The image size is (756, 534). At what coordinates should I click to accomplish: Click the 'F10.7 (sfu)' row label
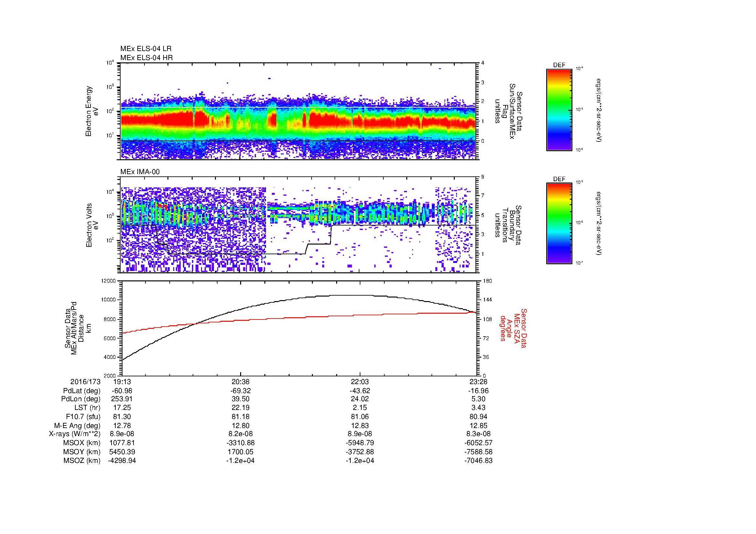tap(83, 417)
